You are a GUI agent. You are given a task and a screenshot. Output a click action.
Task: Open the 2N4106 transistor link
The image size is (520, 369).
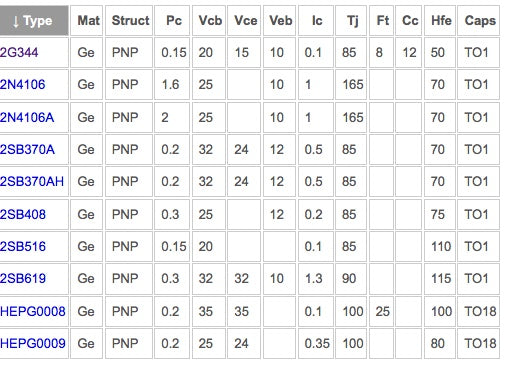(22, 85)
